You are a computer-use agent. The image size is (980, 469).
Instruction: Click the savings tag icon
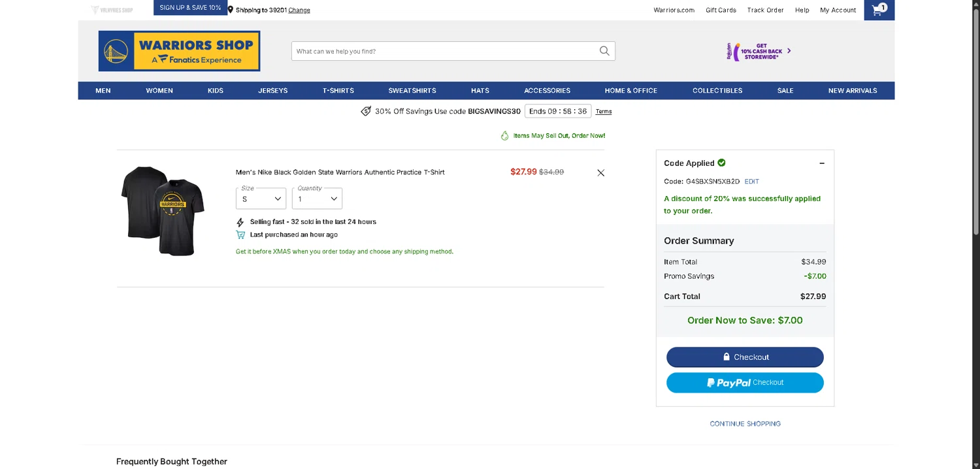tap(366, 111)
